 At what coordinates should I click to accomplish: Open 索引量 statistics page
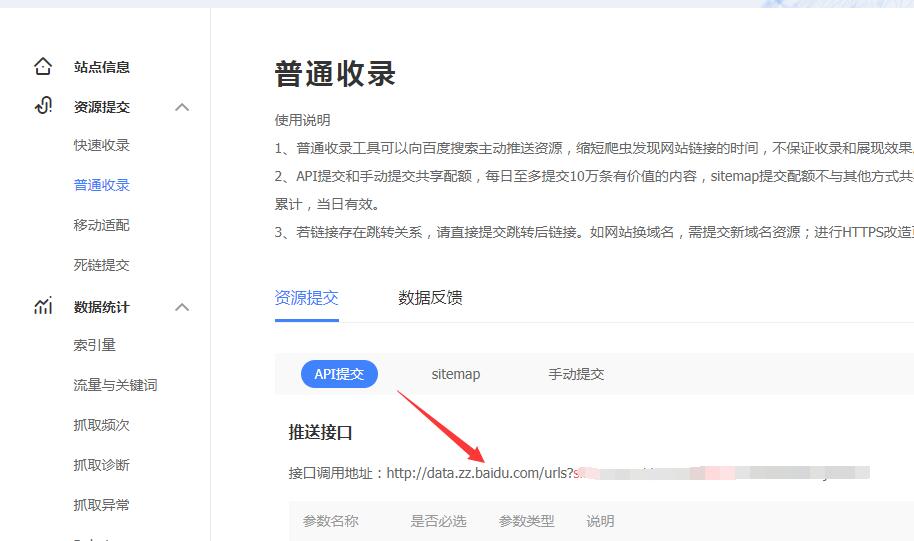tap(94, 345)
